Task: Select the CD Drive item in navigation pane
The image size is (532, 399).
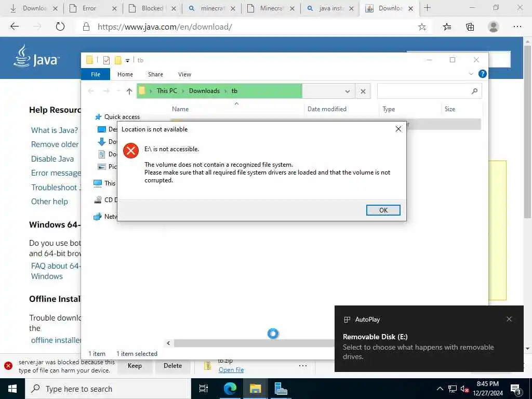Action: (105, 200)
